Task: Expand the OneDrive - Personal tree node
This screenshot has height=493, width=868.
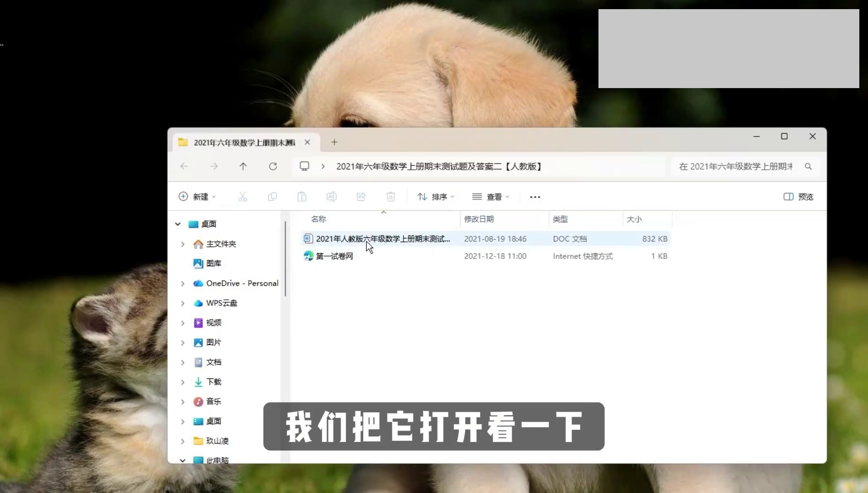Action: coord(183,283)
